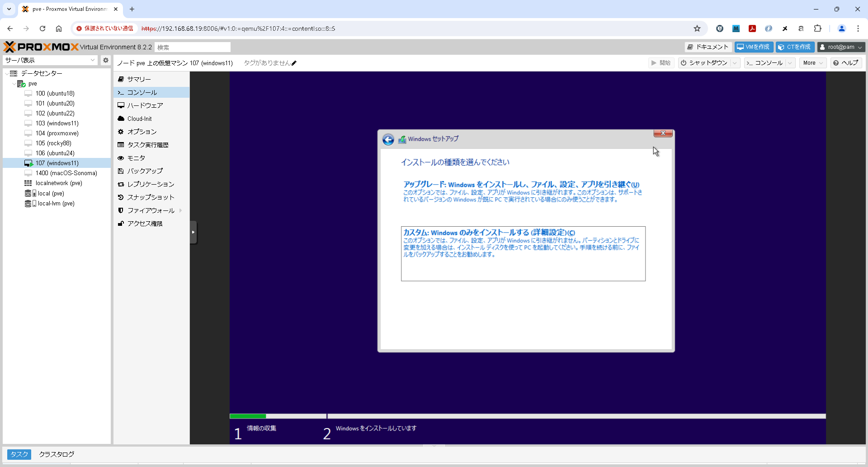Open the tree view settings gear
This screenshot has height=467, width=868.
[x=106, y=60]
